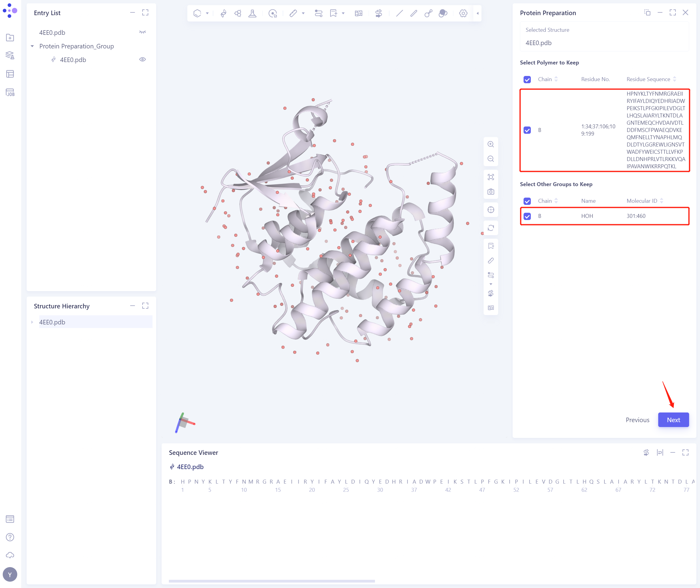Viewport: 700px width, 588px height.
Task: Capture a snapshot with the camera icon
Action: click(x=491, y=191)
